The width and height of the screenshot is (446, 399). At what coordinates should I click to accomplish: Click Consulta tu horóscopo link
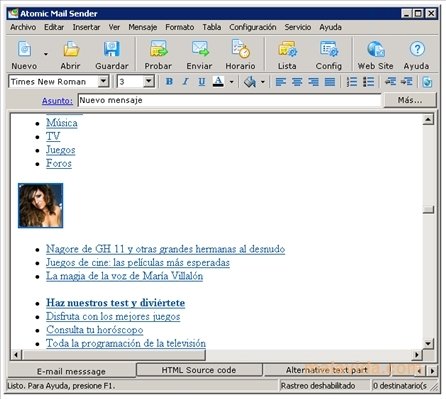pyautogui.click(x=95, y=330)
